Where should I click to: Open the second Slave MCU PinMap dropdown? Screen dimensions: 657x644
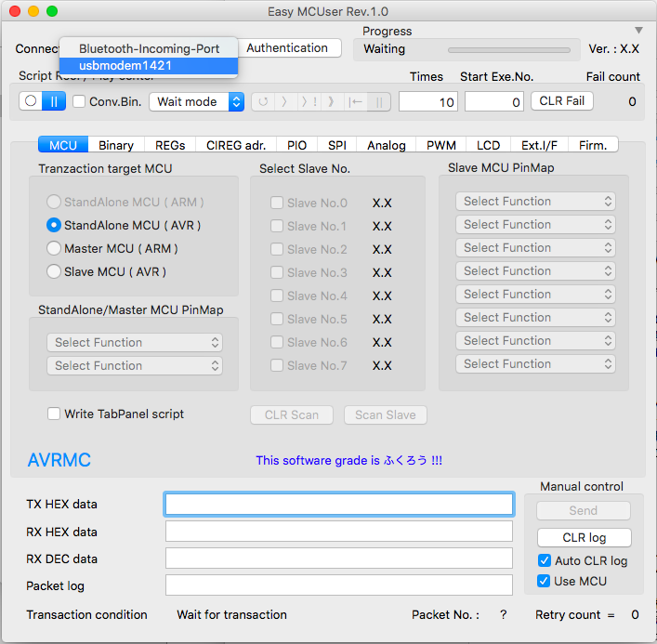535,225
